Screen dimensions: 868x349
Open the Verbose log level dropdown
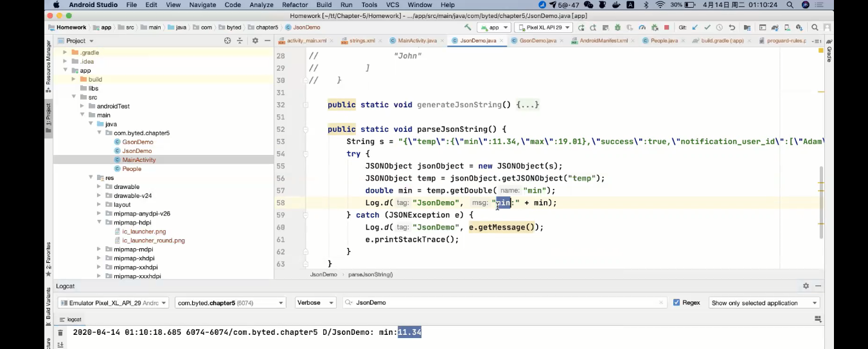tap(315, 303)
